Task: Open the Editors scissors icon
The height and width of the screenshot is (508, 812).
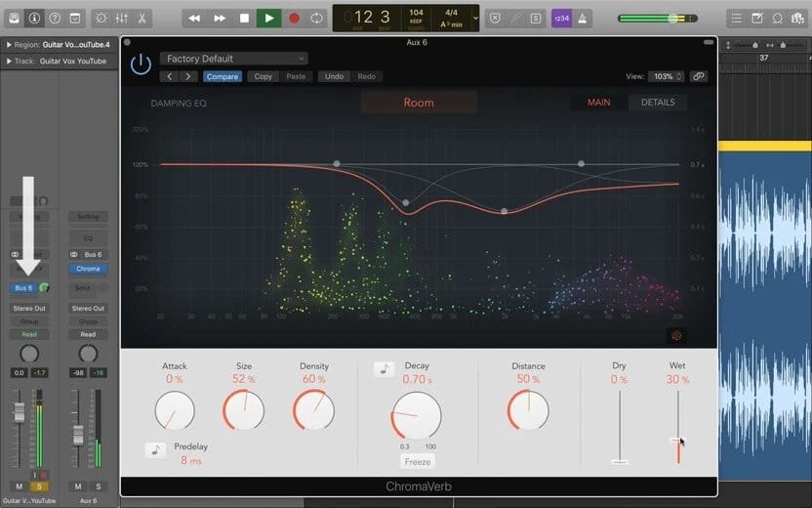Action: pos(142,19)
